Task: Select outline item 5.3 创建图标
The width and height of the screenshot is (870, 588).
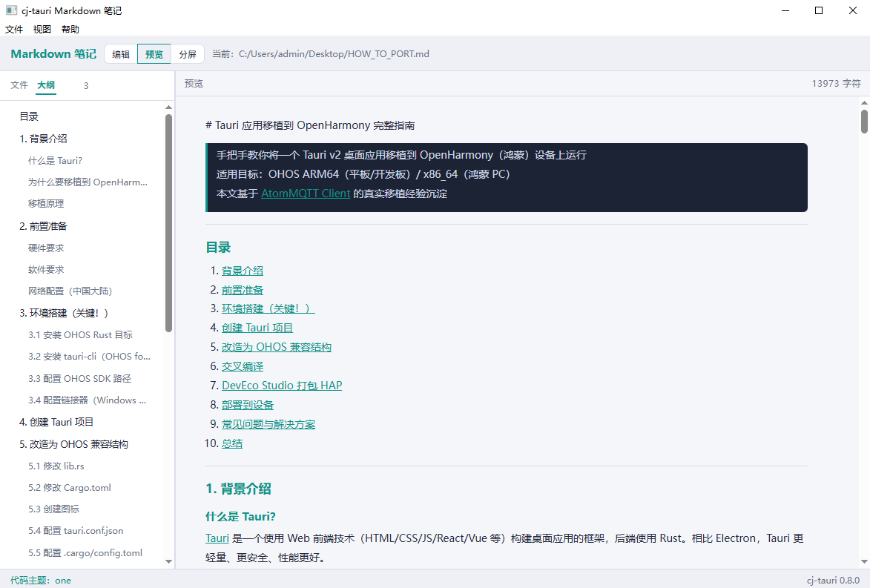Action: coord(54,509)
